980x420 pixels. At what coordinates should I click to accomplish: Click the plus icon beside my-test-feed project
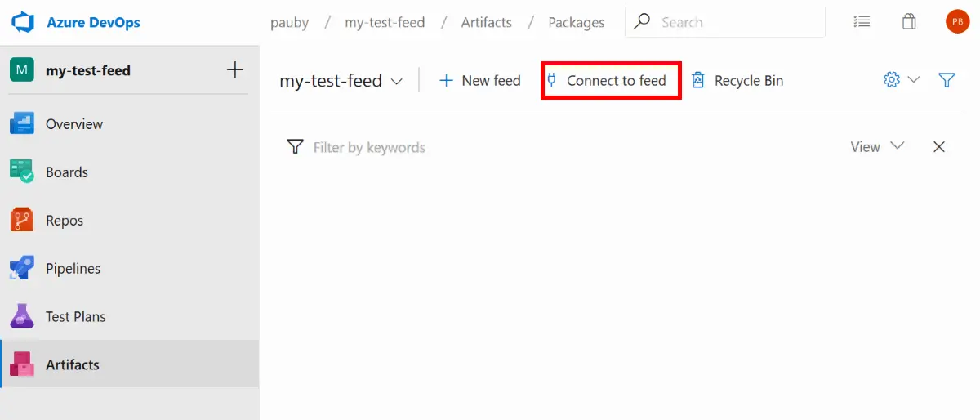click(x=235, y=70)
